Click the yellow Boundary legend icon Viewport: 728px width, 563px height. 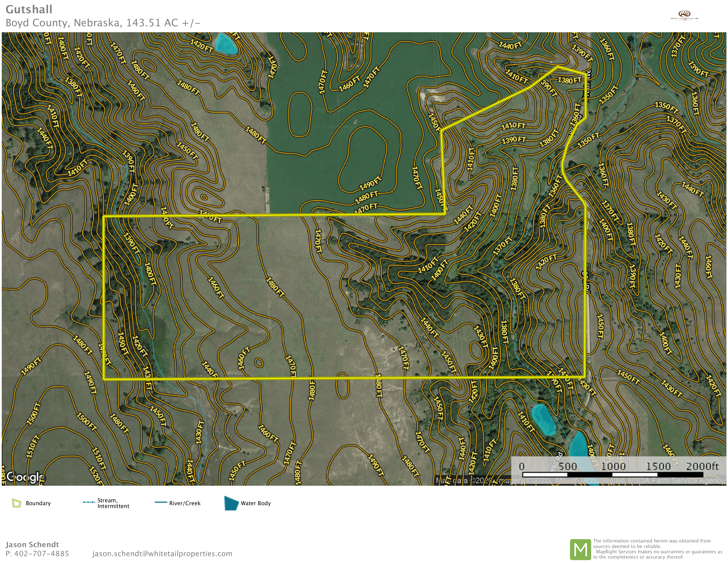coord(16,503)
